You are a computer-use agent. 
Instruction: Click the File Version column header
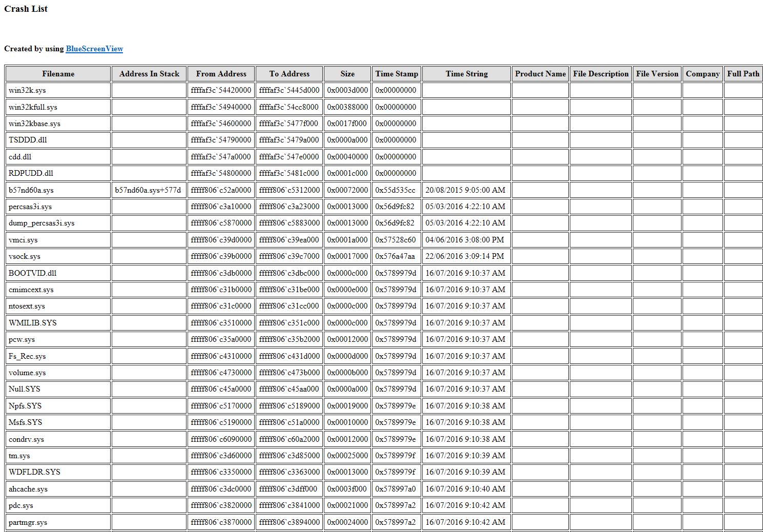[x=657, y=74]
